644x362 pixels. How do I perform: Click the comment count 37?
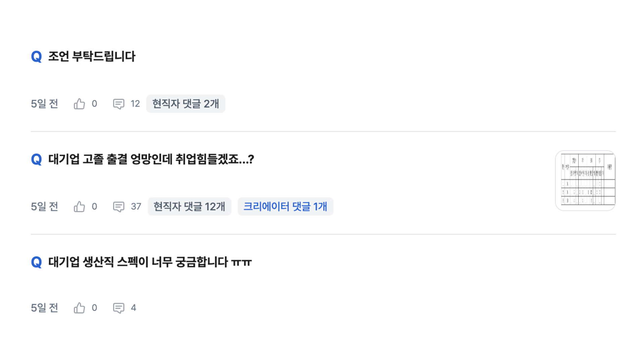pyautogui.click(x=136, y=206)
